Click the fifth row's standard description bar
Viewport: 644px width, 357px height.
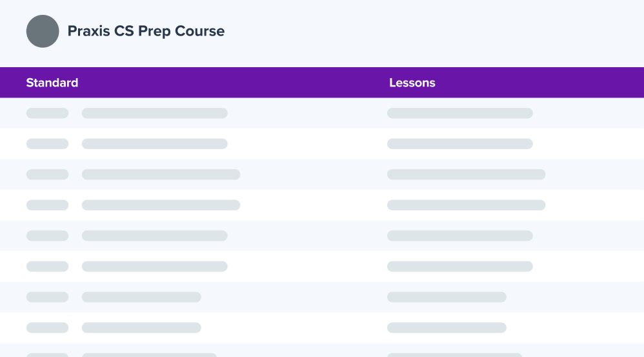coord(154,236)
